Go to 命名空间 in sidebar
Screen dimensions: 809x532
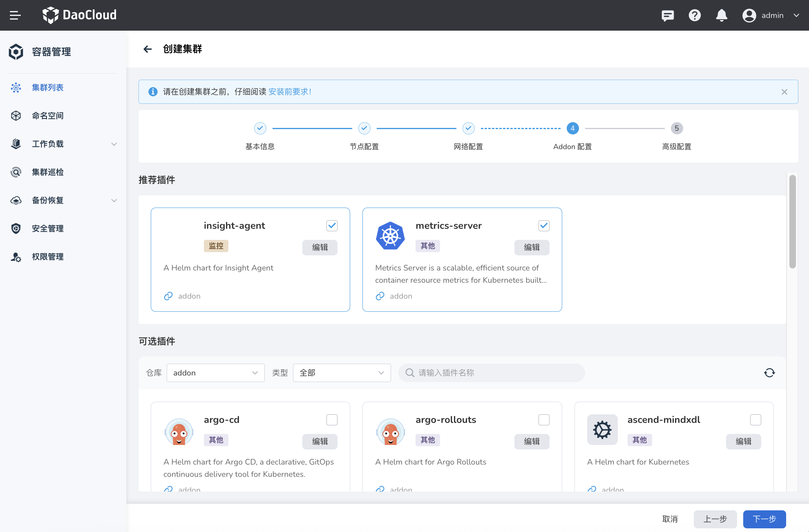[48, 116]
